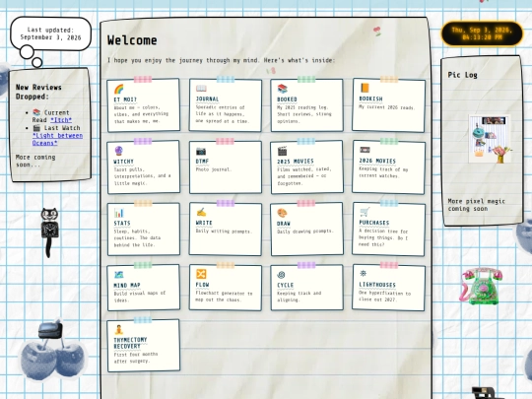
Task: Open the STATS page
Action: tap(122, 224)
